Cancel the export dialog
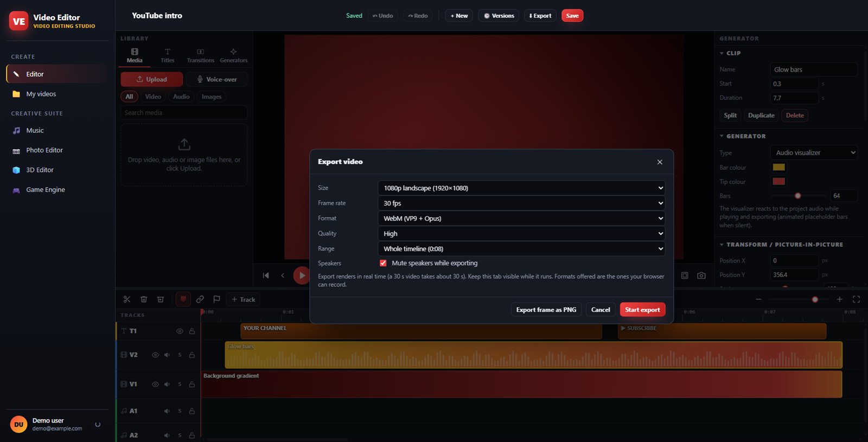This screenshot has height=442, width=868. point(601,310)
